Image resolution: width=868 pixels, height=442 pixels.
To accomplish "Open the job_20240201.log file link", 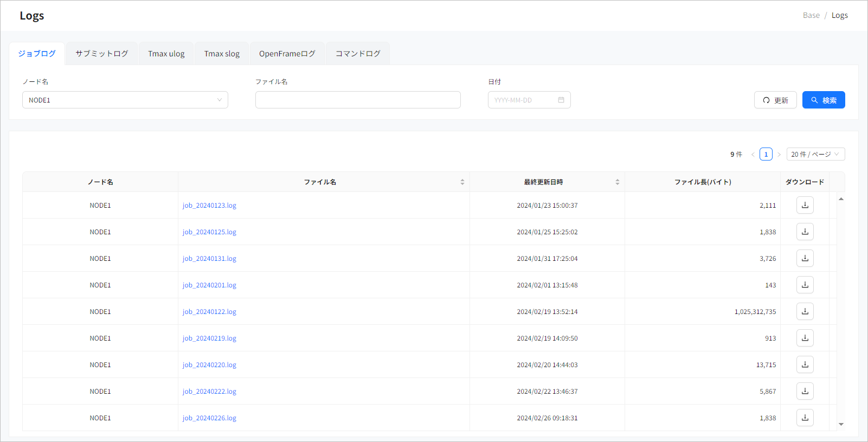I will tap(209, 285).
